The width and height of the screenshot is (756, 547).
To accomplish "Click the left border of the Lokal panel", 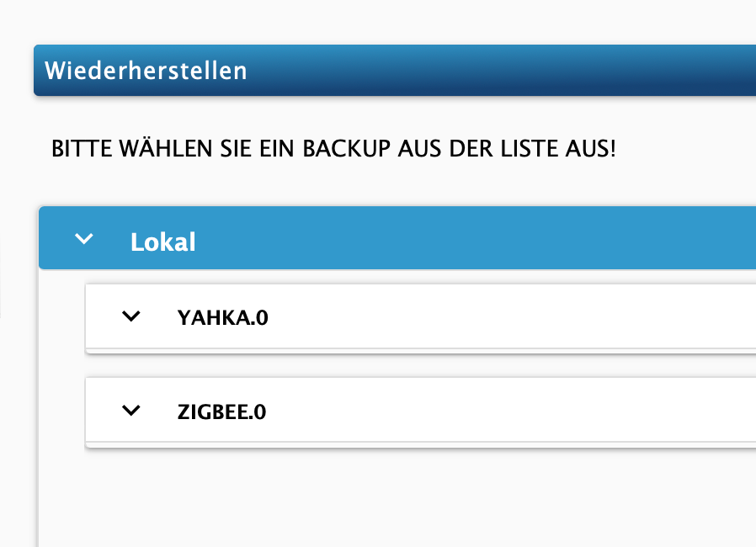I will [38, 410].
